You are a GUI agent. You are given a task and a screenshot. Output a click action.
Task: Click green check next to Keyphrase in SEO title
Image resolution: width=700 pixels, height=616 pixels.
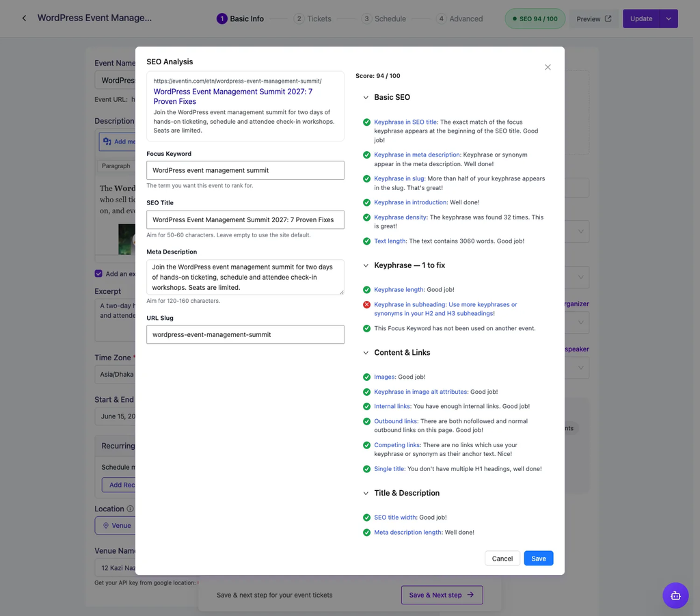coord(366,122)
